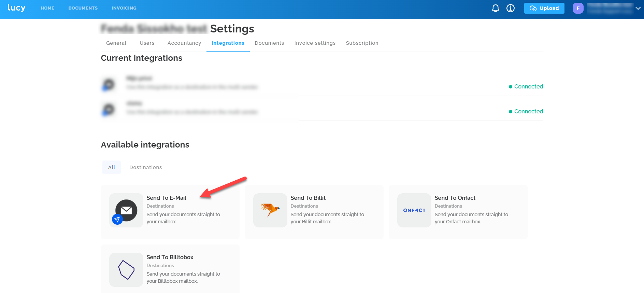The image size is (644, 293).
Task: Click the Destinations label under Send To E-Mail
Action: [x=160, y=206]
